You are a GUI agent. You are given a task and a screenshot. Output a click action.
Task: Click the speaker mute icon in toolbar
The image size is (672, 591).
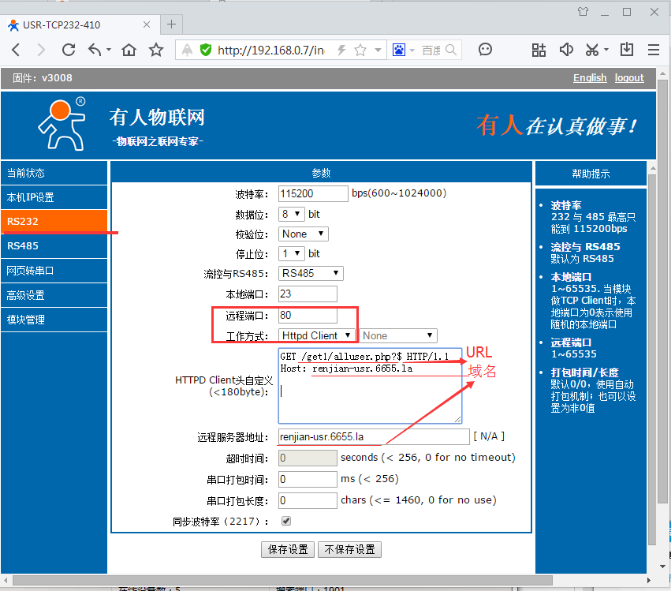coord(566,50)
